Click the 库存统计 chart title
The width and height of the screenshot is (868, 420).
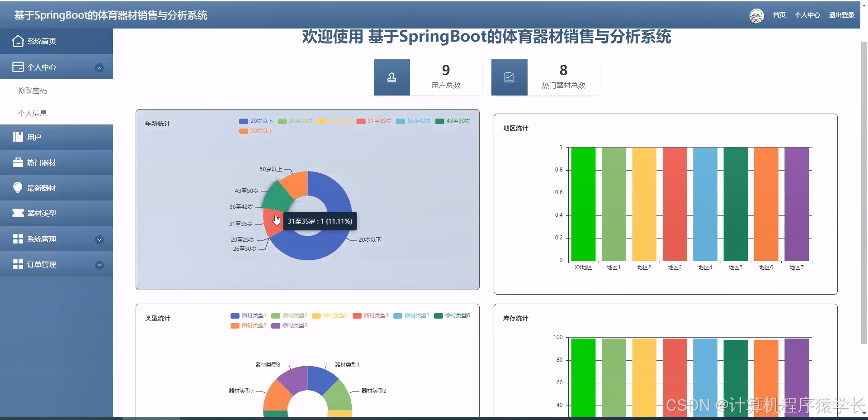coord(516,318)
